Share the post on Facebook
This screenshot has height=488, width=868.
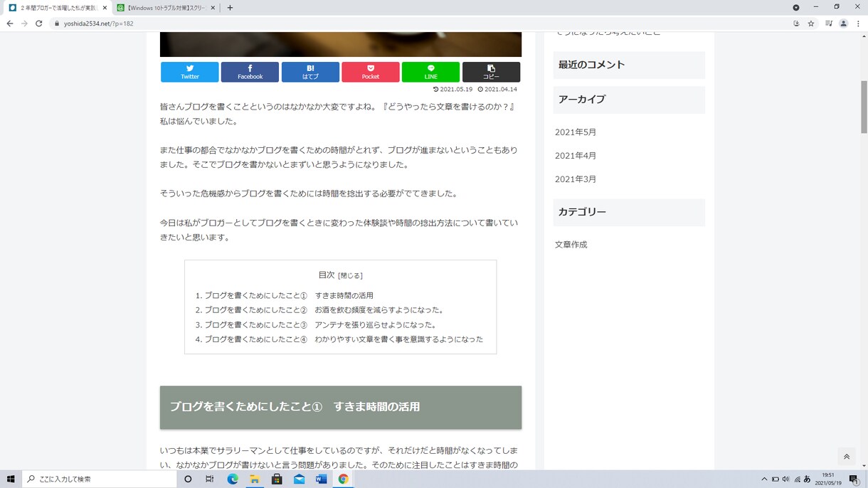point(250,72)
